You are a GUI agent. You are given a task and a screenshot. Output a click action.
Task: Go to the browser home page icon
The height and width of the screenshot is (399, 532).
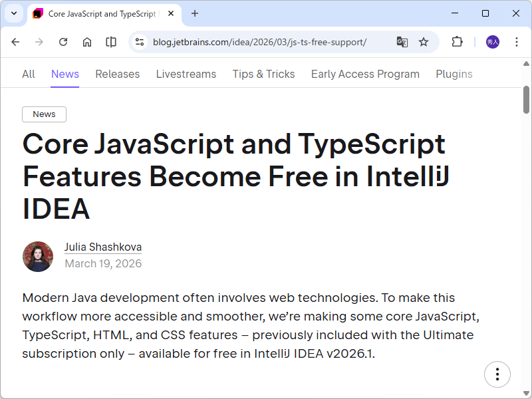click(x=87, y=42)
